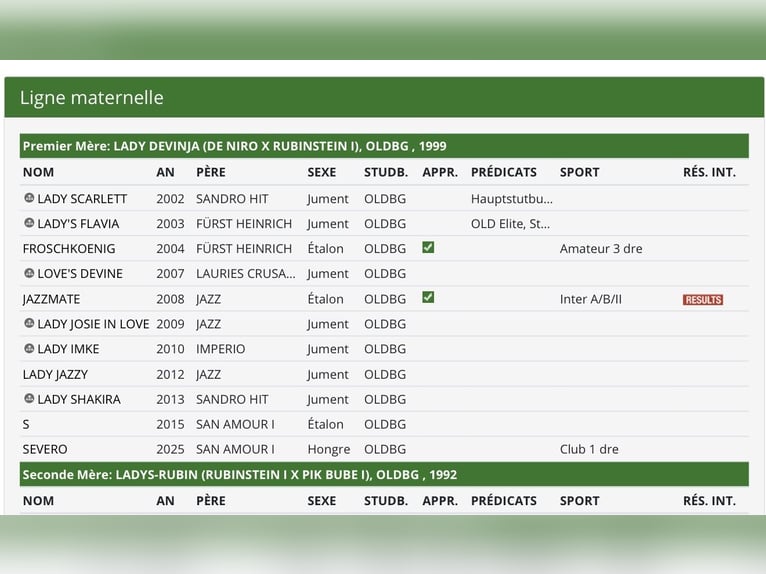
Task: Open the LOVE'S DEVINE horse name
Action: 80,274
